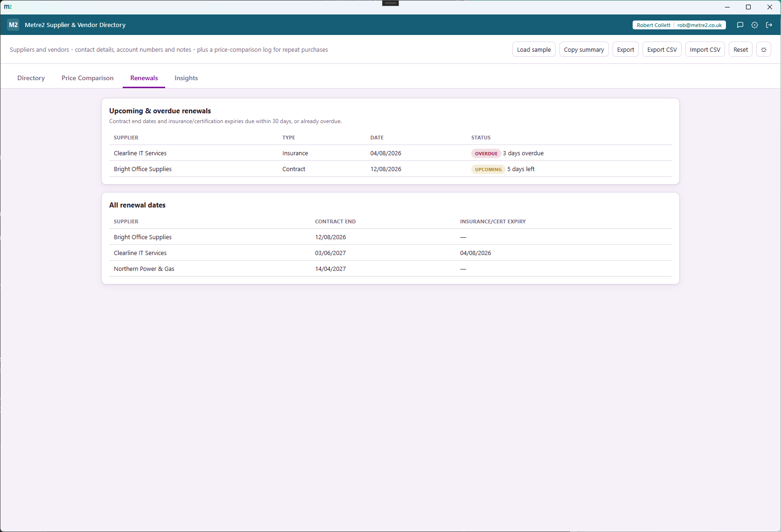This screenshot has width=781, height=532.
Task: Switch to the Directory tab
Action: [x=31, y=78]
